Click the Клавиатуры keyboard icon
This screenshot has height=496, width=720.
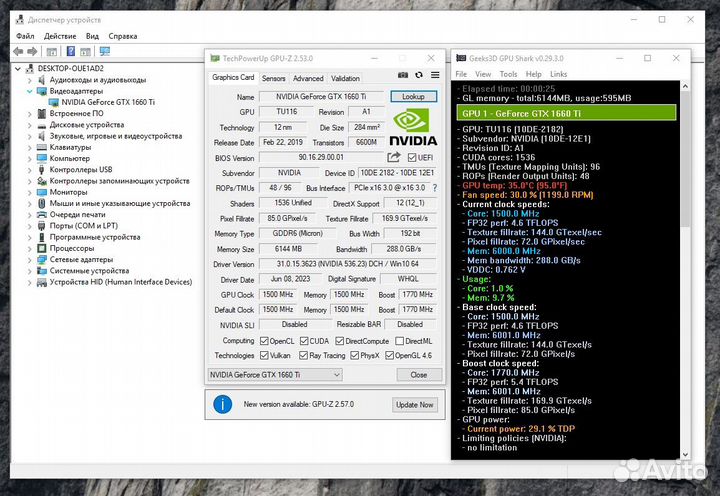42,147
